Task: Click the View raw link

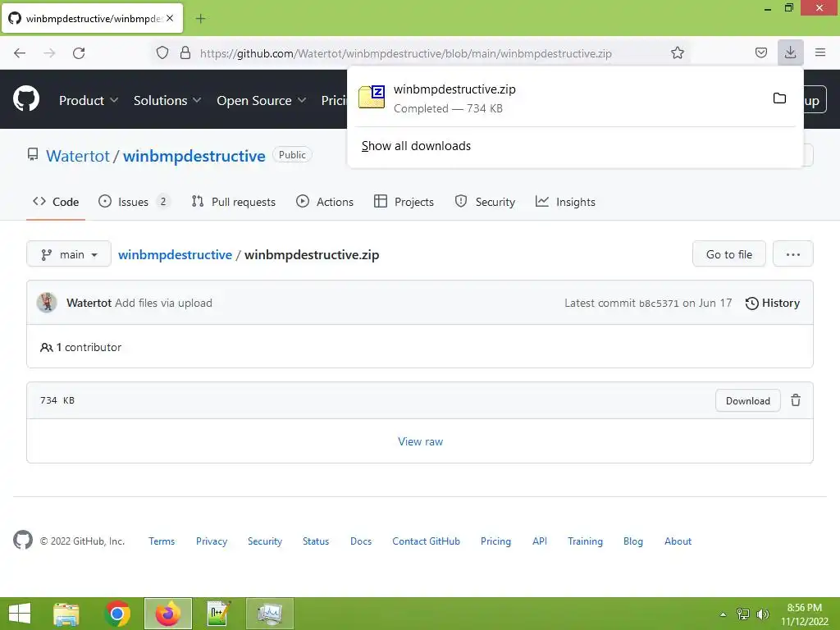Action: (x=421, y=441)
